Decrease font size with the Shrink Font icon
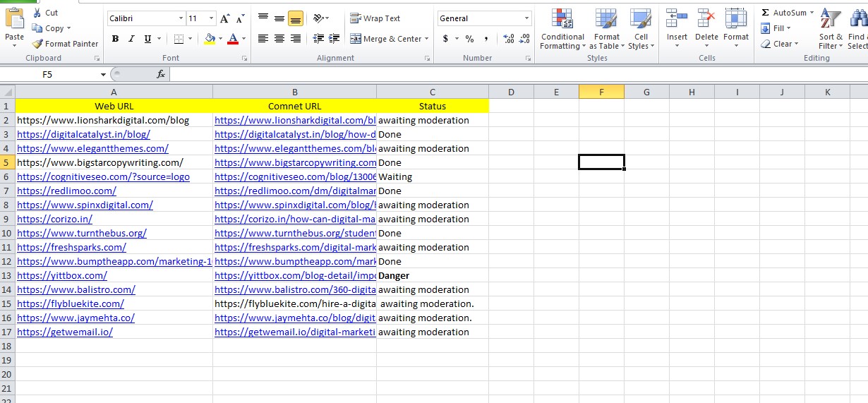 click(x=242, y=18)
